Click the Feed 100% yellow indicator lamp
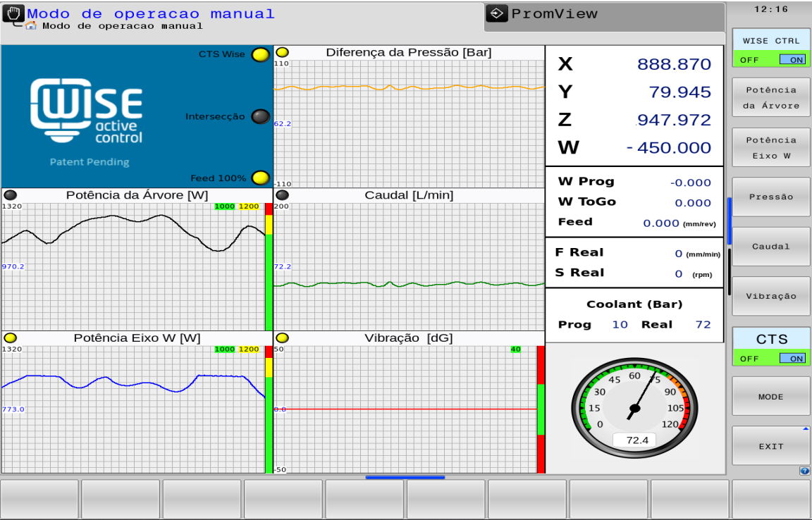This screenshot has width=812, height=520. pyautogui.click(x=261, y=178)
